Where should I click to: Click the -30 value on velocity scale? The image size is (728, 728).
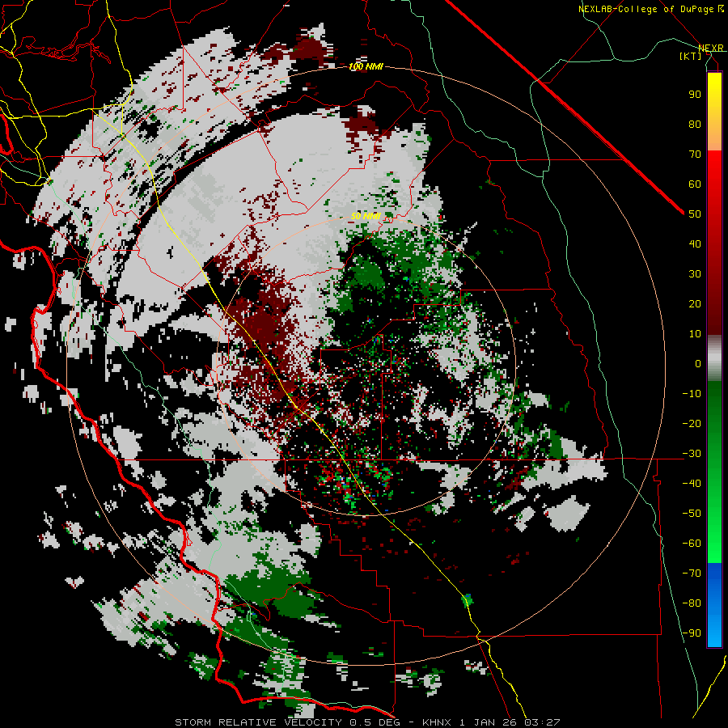point(692,454)
